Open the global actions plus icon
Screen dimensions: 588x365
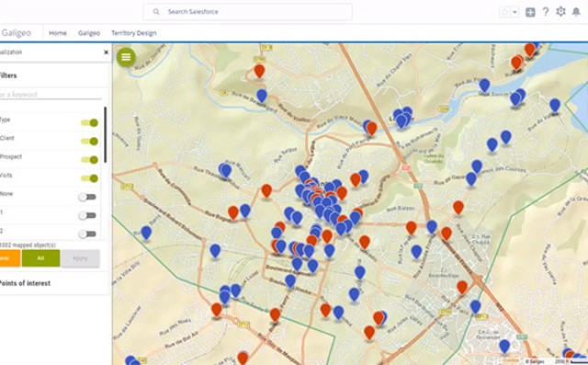pyautogui.click(x=530, y=12)
